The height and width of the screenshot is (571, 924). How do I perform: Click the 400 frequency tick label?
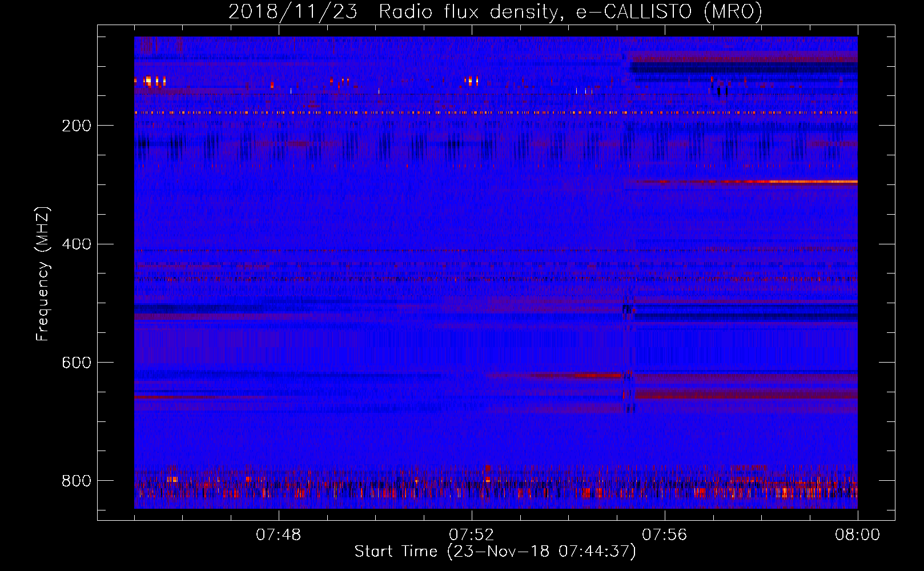pyautogui.click(x=77, y=244)
